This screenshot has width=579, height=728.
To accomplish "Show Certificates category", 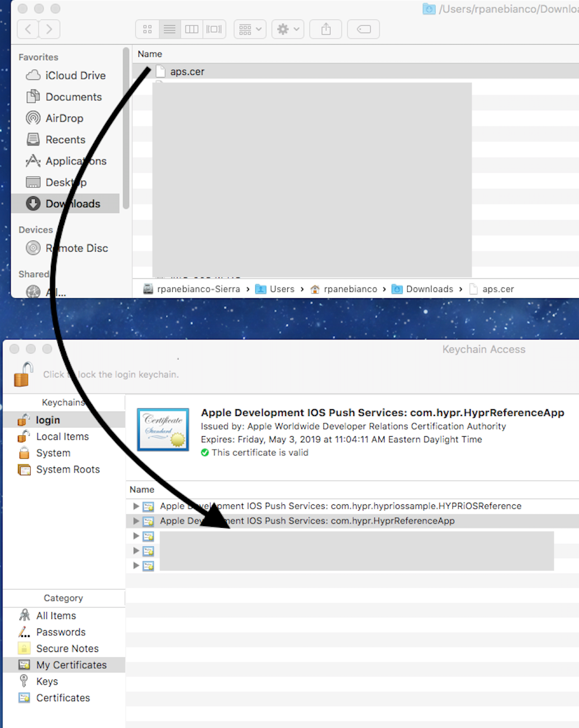I will [63, 698].
